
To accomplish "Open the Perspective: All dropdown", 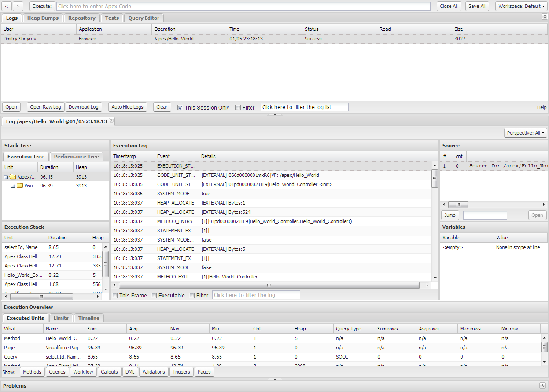I will pyautogui.click(x=526, y=132).
